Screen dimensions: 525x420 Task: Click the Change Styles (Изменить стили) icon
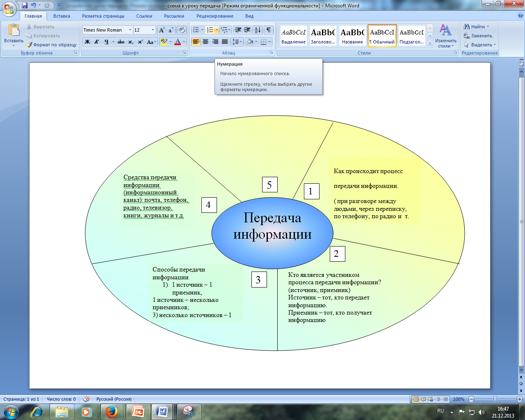pyautogui.click(x=445, y=30)
